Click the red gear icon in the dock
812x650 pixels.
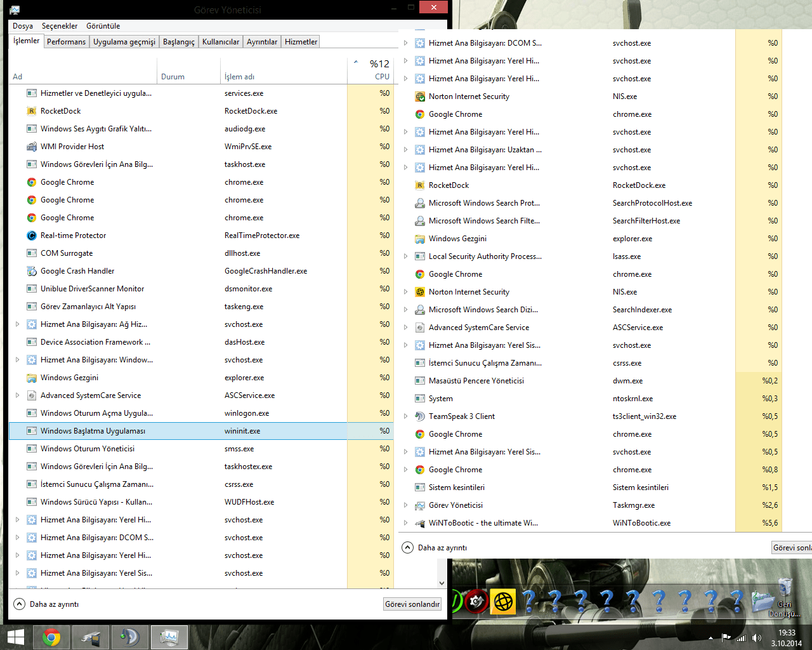[x=476, y=600]
